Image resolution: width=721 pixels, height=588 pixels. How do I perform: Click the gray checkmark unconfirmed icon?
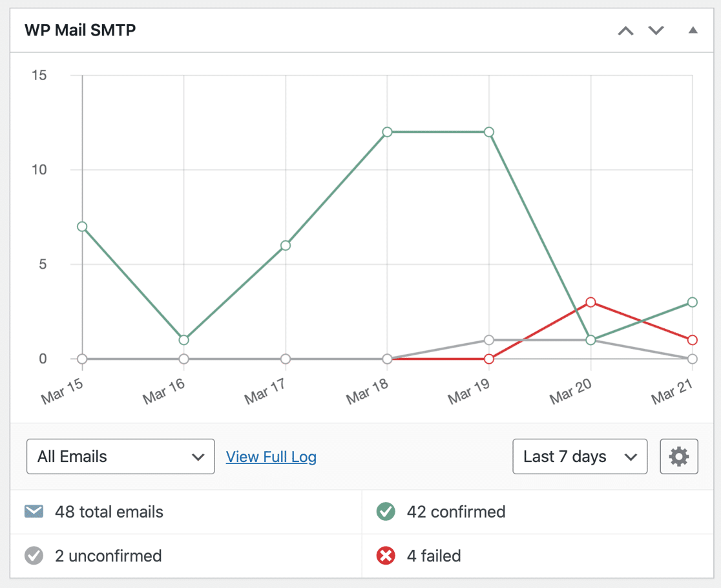(x=34, y=555)
